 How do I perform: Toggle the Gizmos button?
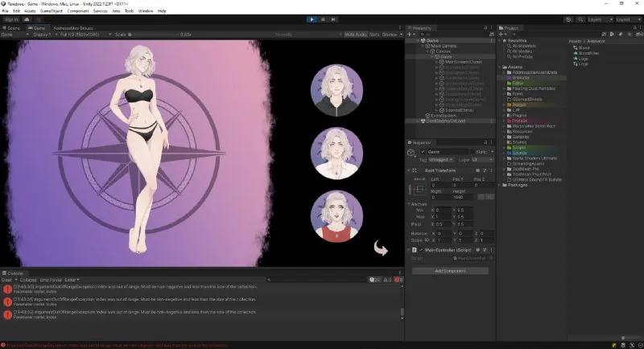pos(390,35)
